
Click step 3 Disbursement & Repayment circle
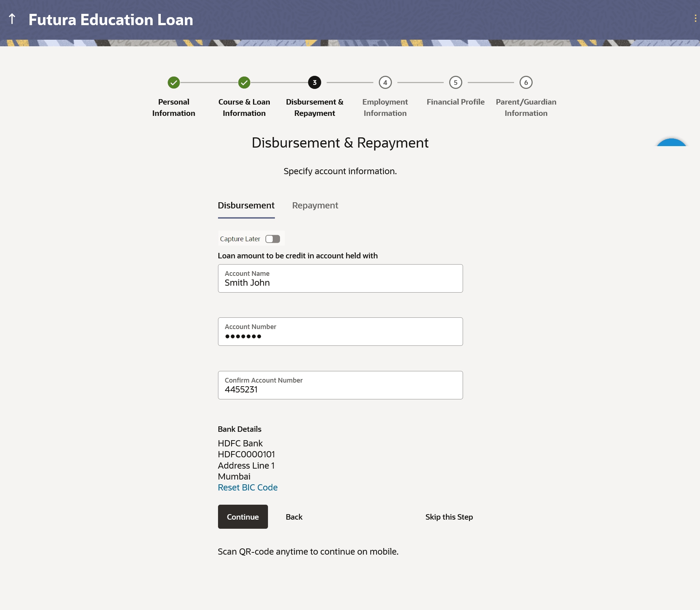point(314,83)
